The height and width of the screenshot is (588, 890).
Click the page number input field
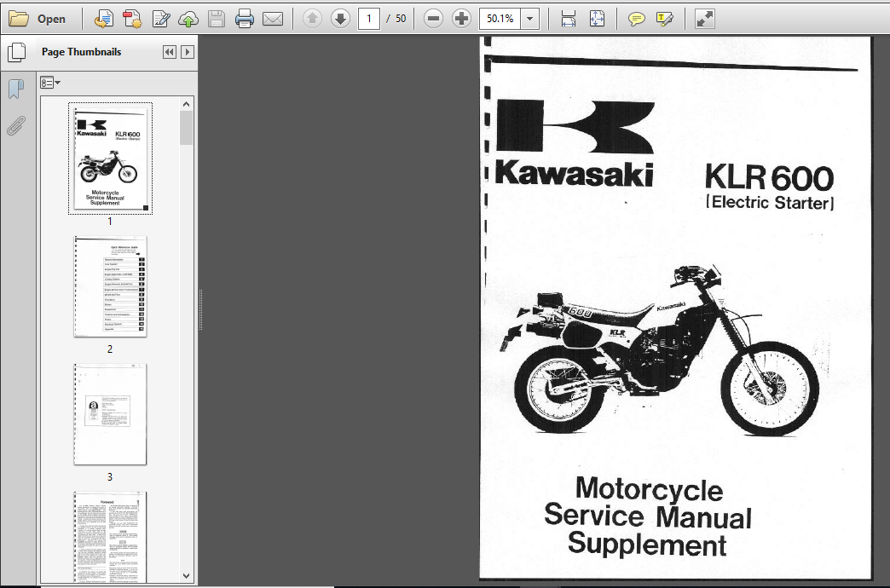(x=369, y=19)
